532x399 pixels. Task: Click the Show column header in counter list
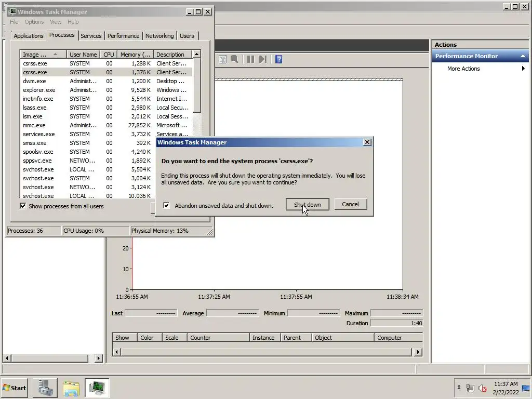125,338
